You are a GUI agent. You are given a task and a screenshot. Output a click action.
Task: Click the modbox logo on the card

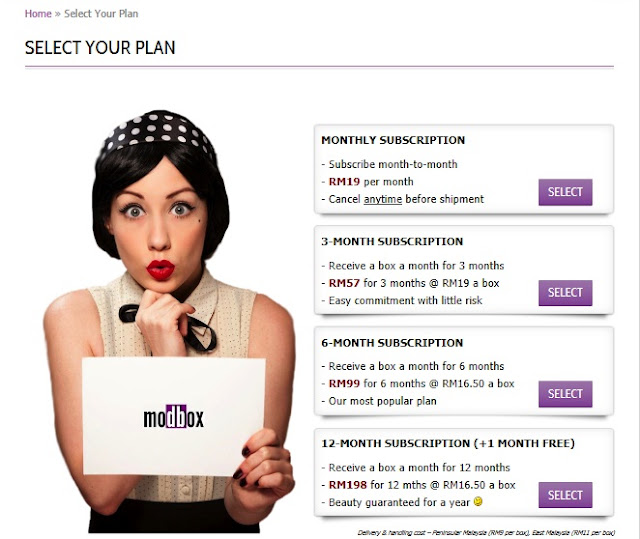(x=173, y=417)
